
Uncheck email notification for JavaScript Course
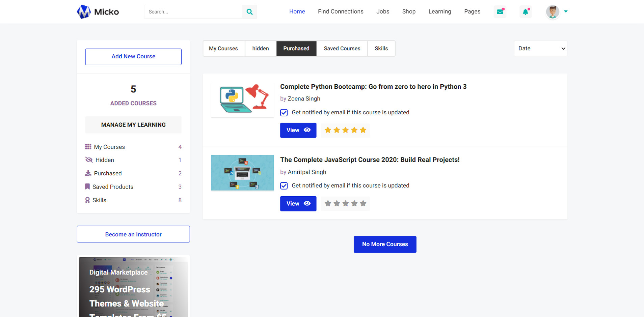point(284,186)
